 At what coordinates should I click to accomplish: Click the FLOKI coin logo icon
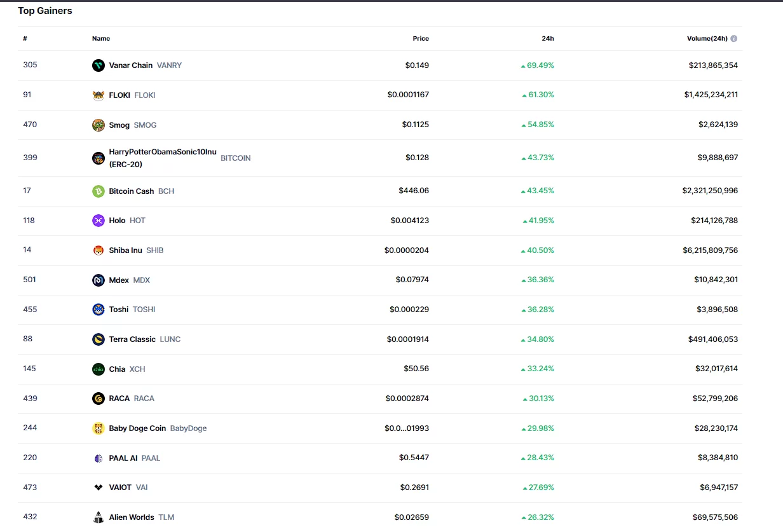point(99,95)
